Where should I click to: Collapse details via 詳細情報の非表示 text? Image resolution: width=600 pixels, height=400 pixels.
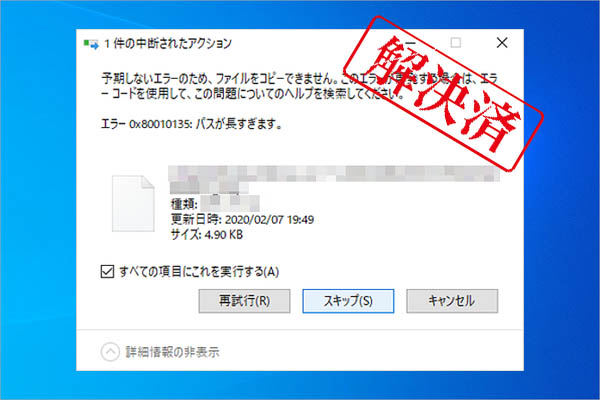(x=173, y=351)
